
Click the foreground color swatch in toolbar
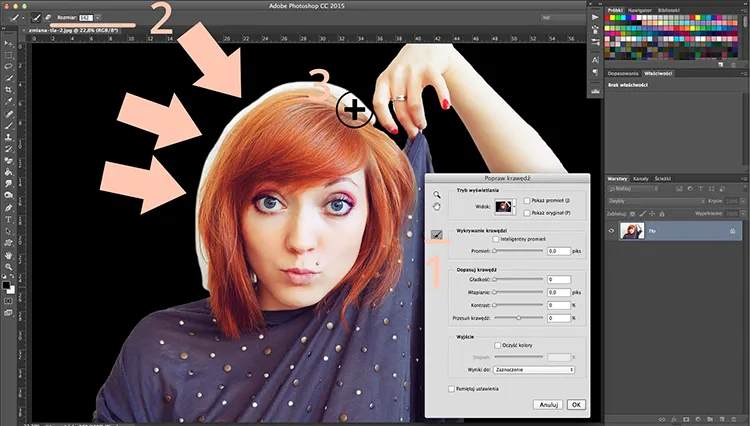pos(6,283)
